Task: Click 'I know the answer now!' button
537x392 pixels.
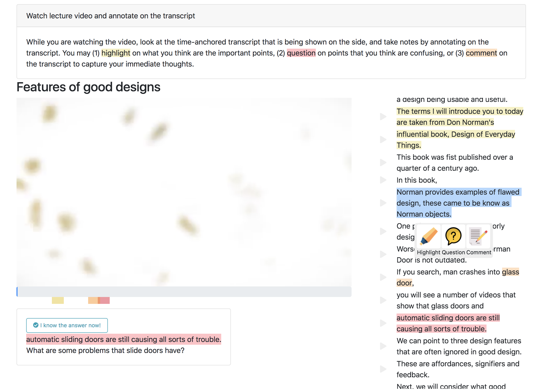Action: pyautogui.click(x=67, y=325)
